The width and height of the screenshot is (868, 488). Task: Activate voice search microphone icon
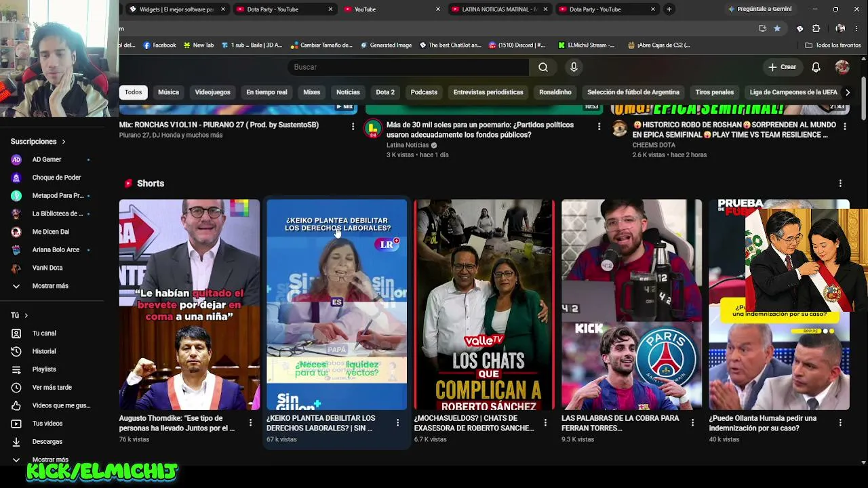coord(574,67)
